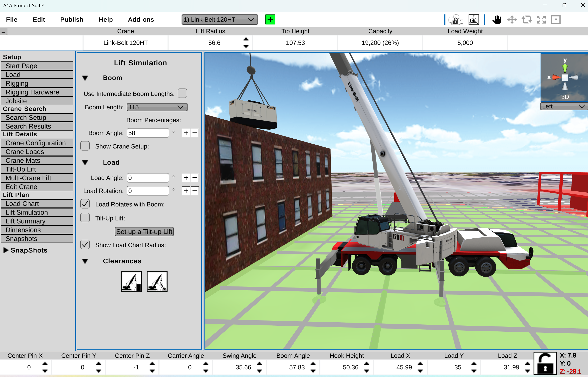This screenshot has width=588, height=377.
Task: Select the rotate view tool
Action: [x=527, y=20]
